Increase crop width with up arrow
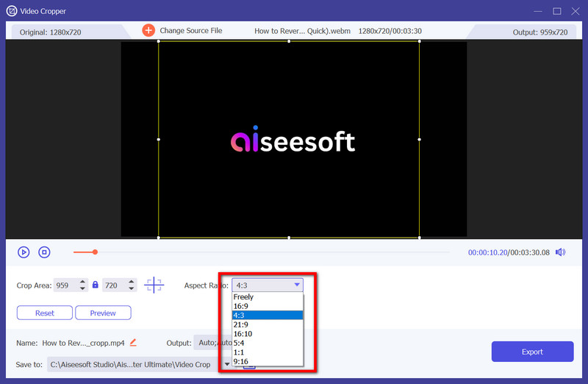 tap(82, 282)
